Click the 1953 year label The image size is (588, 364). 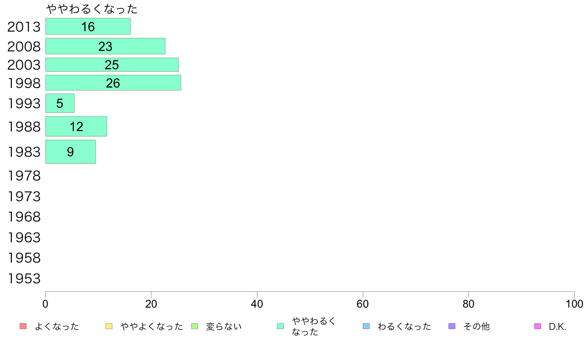(x=24, y=278)
